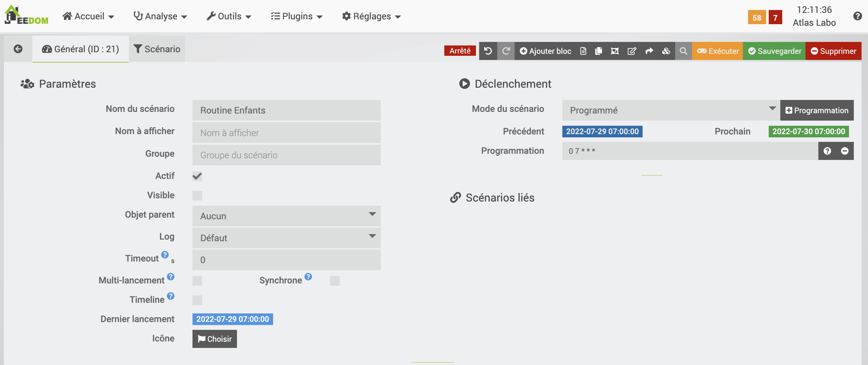
Task: Click the Précédent date 2022-07-29 07:00:00
Action: click(602, 132)
